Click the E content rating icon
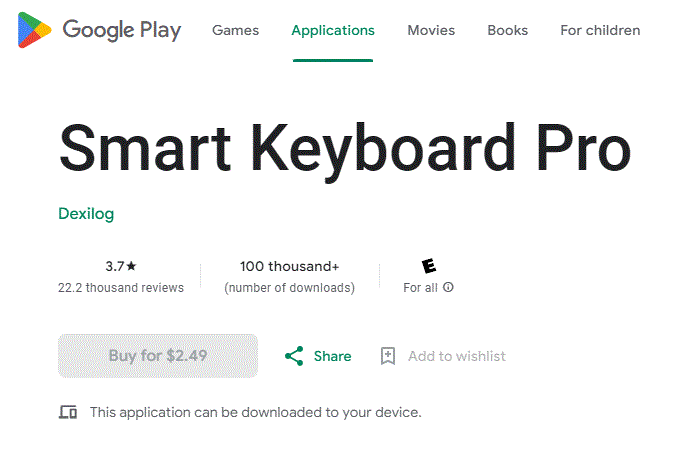 coord(429,266)
